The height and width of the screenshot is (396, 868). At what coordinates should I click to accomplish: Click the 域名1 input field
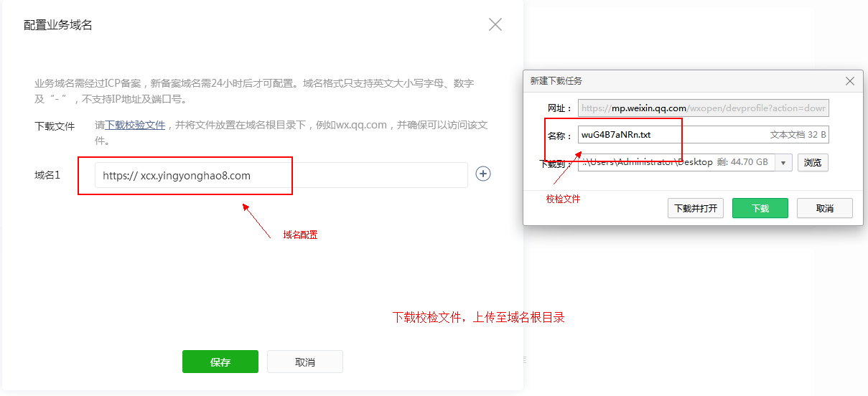click(x=280, y=175)
